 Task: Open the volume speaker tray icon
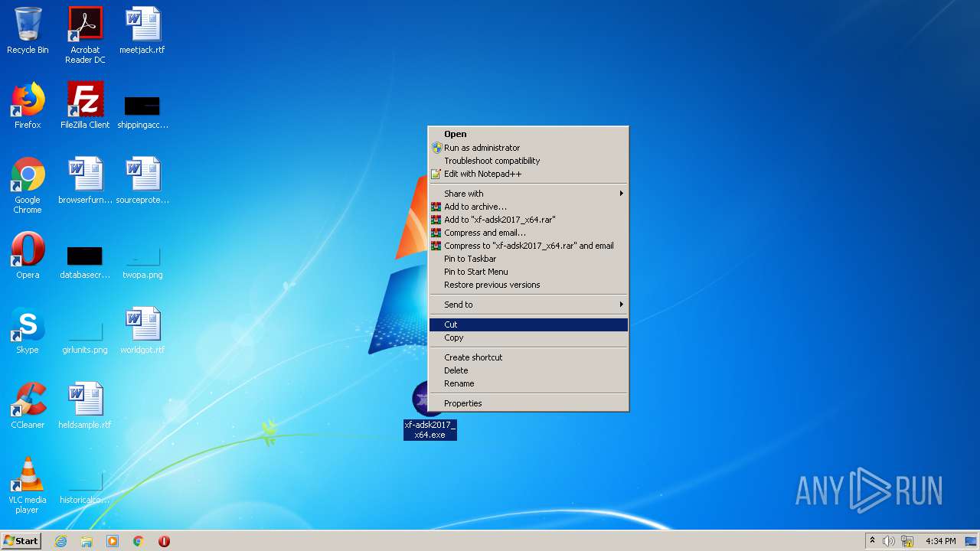(x=889, y=541)
